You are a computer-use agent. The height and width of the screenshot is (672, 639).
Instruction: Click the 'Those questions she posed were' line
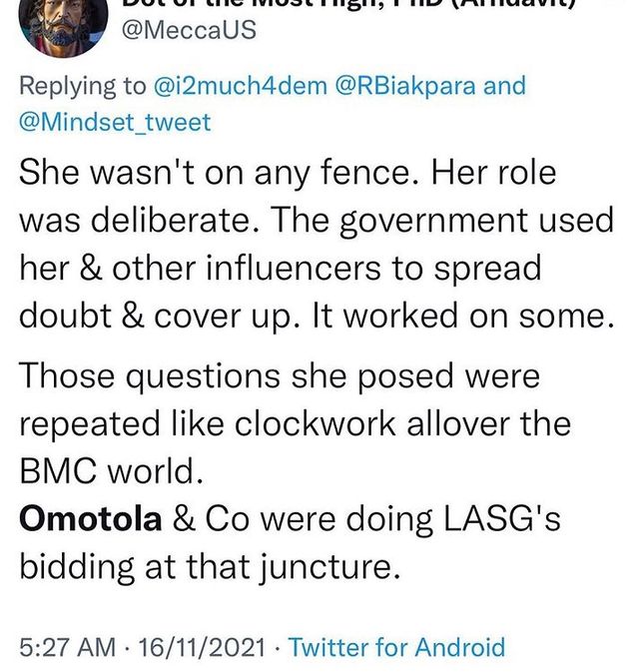tap(279, 376)
